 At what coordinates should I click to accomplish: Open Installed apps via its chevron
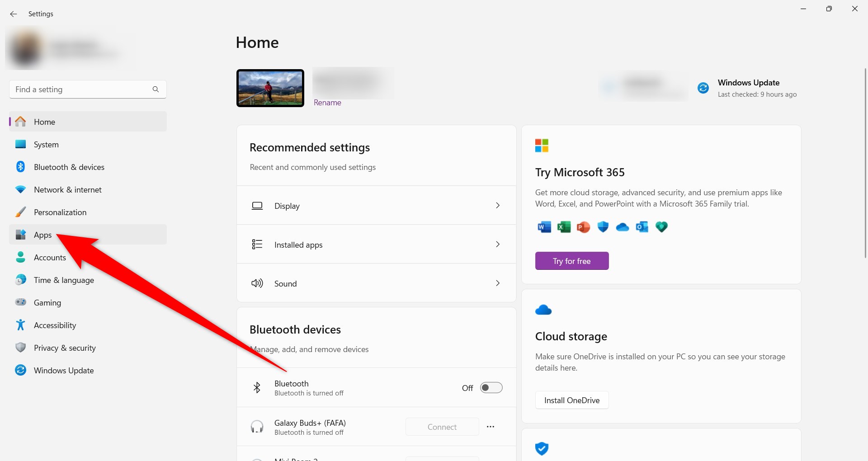498,245
